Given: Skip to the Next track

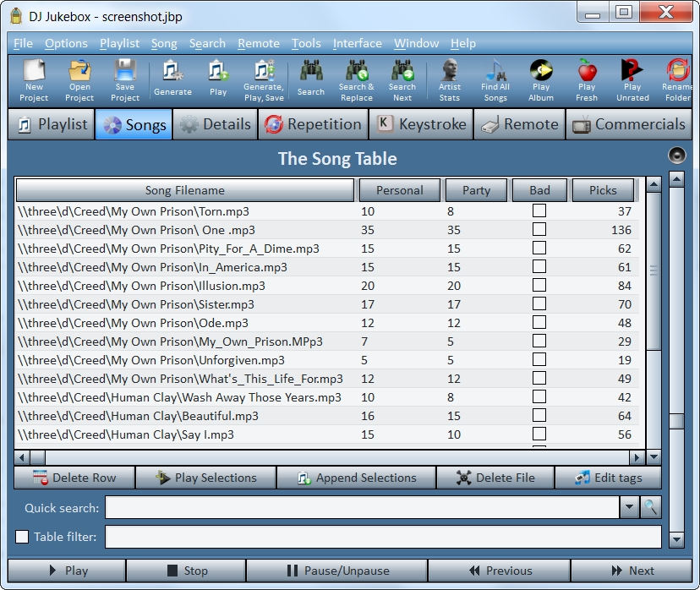Looking at the screenshot, I should [632, 571].
